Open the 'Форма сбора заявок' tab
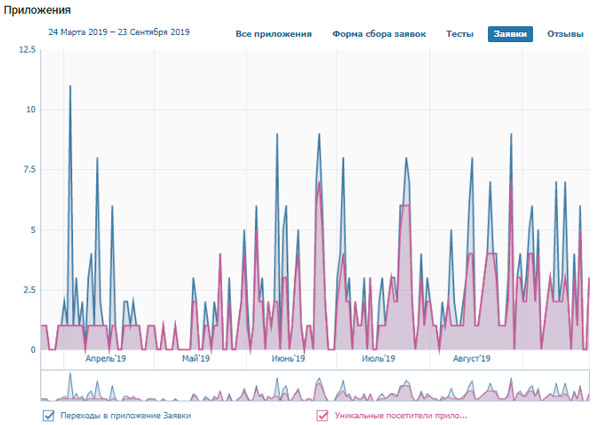 click(379, 34)
